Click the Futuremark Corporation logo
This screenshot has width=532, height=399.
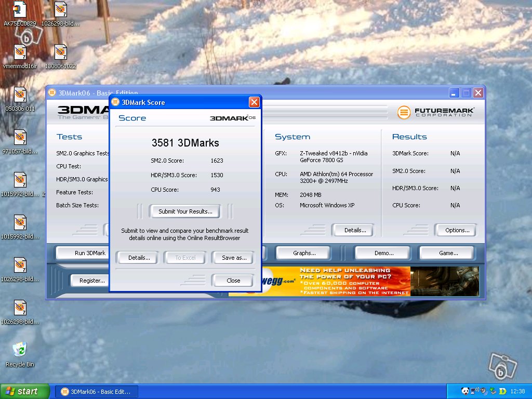[435, 112]
